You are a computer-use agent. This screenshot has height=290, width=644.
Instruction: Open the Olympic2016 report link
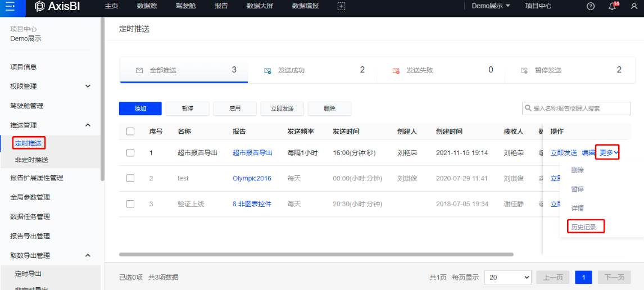(252, 178)
